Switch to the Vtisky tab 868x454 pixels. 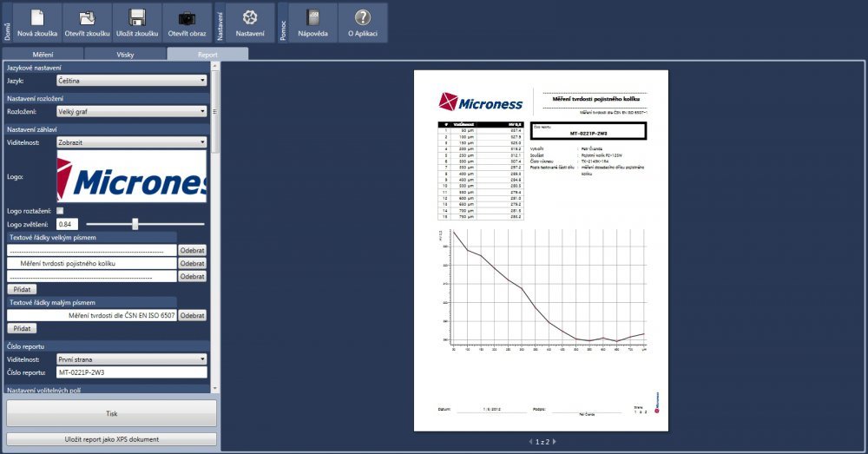click(x=125, y=54)
